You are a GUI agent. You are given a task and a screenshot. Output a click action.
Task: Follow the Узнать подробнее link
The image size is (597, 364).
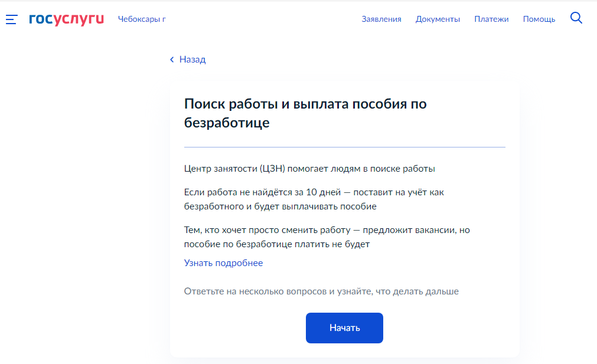coord(223,263)
